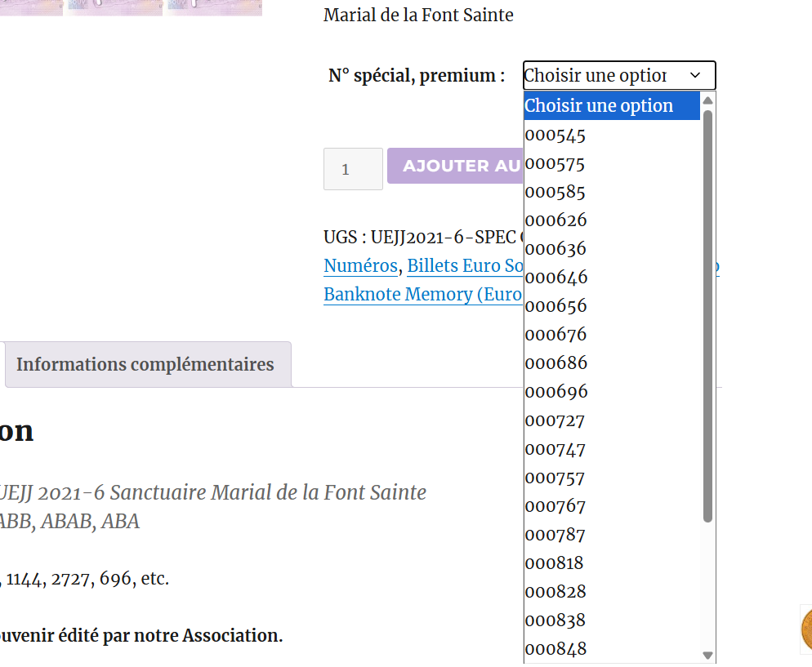Click scroll up arrow of dropdown list
The width and height of the screenshot is (812, 667).
[x=708, y=100]
